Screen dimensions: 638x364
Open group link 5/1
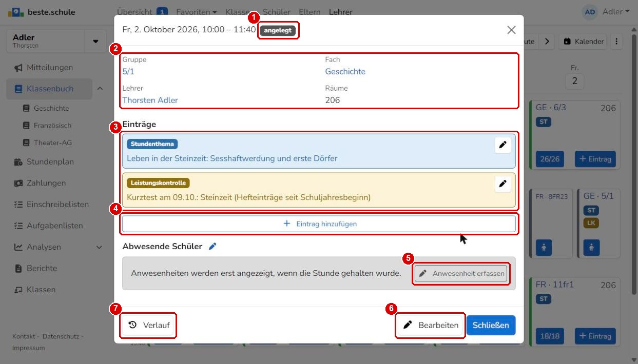128,72
